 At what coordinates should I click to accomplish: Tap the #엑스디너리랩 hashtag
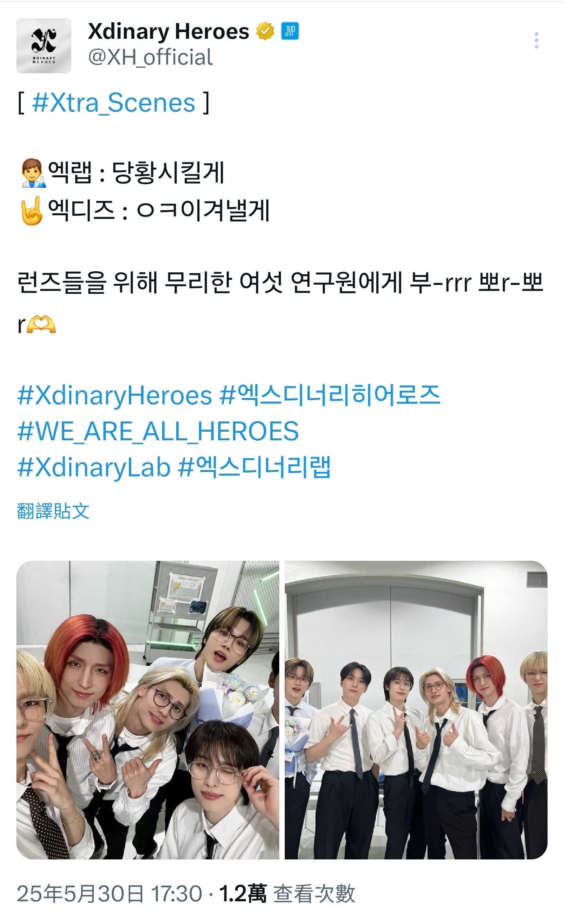(255, 467)
